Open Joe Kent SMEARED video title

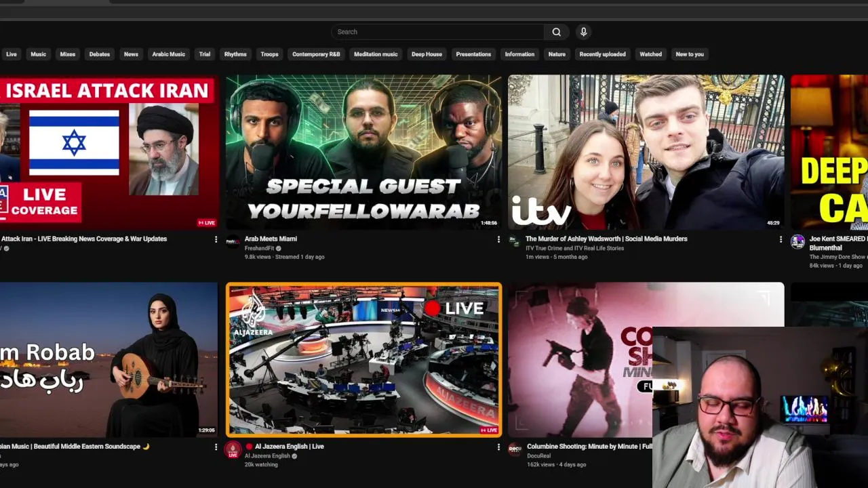pyautogui.click(x=838, y=243)
